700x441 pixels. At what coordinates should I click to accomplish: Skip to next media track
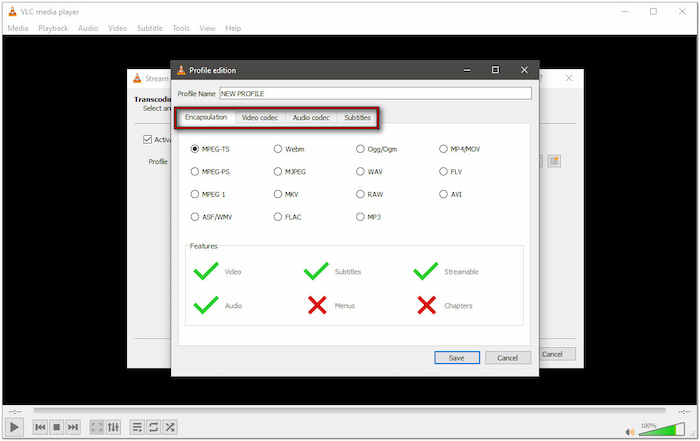tap(73, 427)
